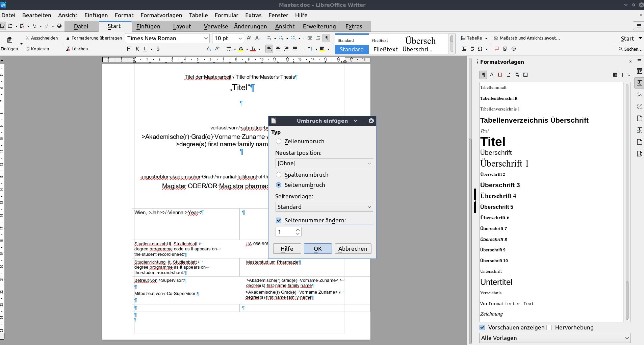The image size is (644, 345).
Task: Increase page number with spinner up arrow
Action: (x=298, y=230)
